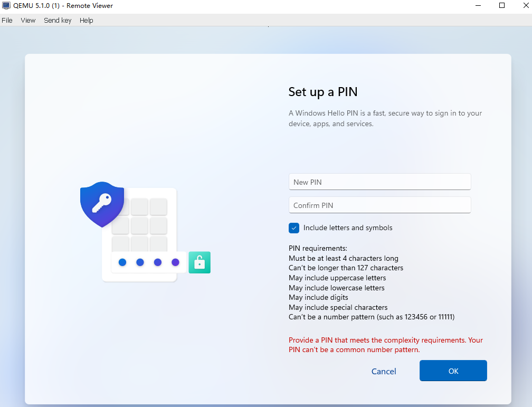Click the Set up a PIN heading
This screenshot has height=407, width=532.
323,92
